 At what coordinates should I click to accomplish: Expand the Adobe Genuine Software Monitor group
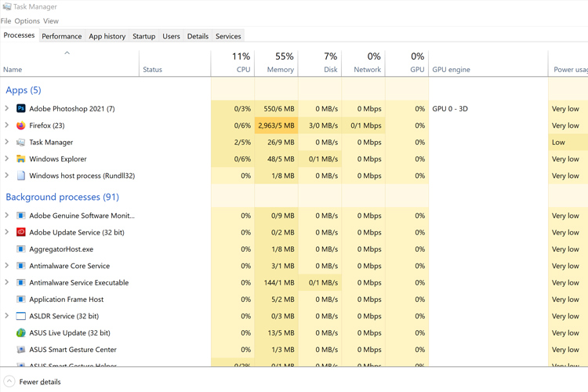[x=7, y=216]
